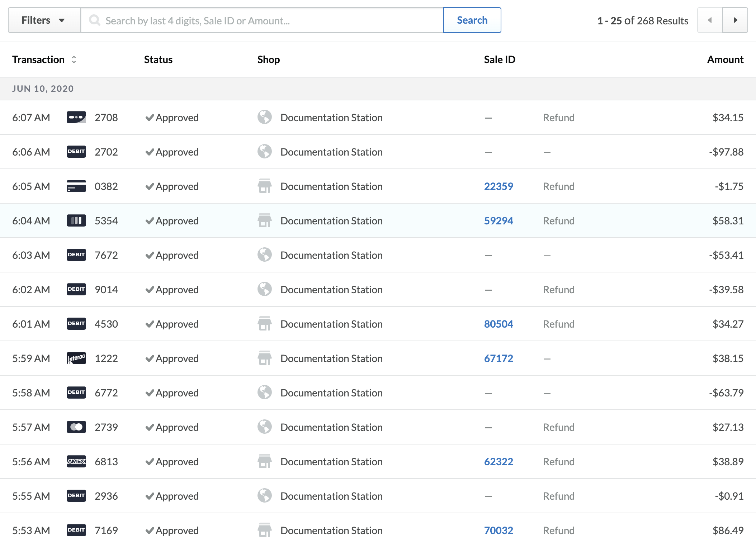
Task: Click globe shop icon in 5:55 AM row
Action: coord(265,495)
